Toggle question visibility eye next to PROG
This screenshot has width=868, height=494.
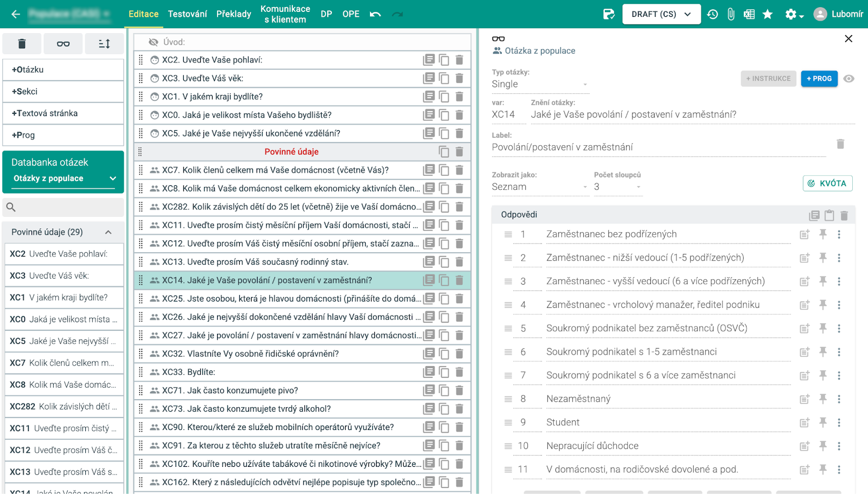click(849, 79)
